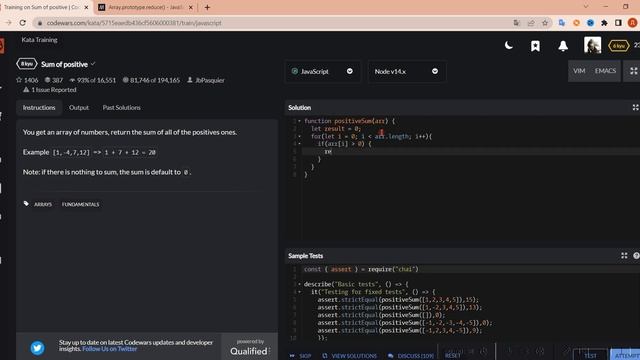Reload the page
Viewport: 640px width, 360px height.
[x=23, y=23]
